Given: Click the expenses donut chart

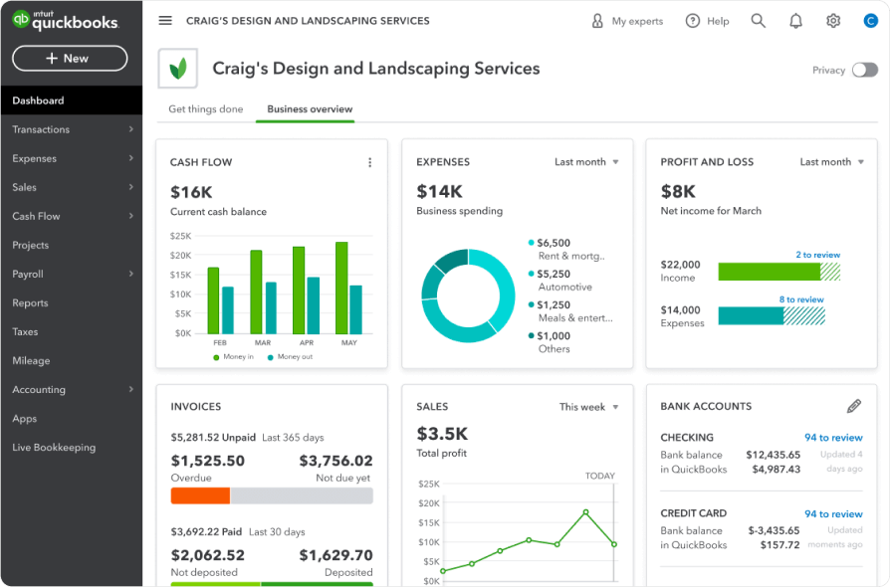Looking at the screenshot, I should click(468, 295).
